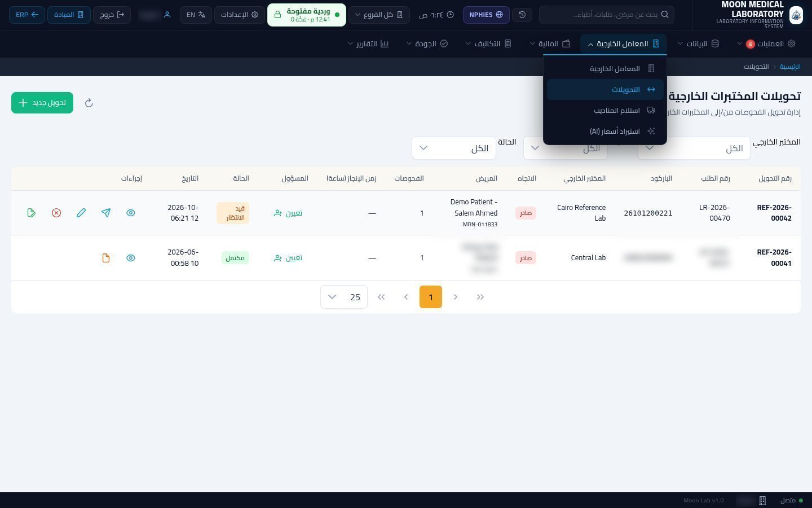Click the وردية مفتوحة shift status button
Image resolution: width=812 pixels, height=508 pixels.
(x=306, y=15)
